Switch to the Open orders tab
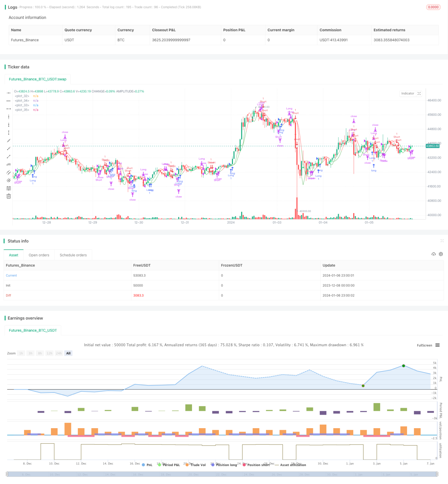 click(x=39, y=255)
